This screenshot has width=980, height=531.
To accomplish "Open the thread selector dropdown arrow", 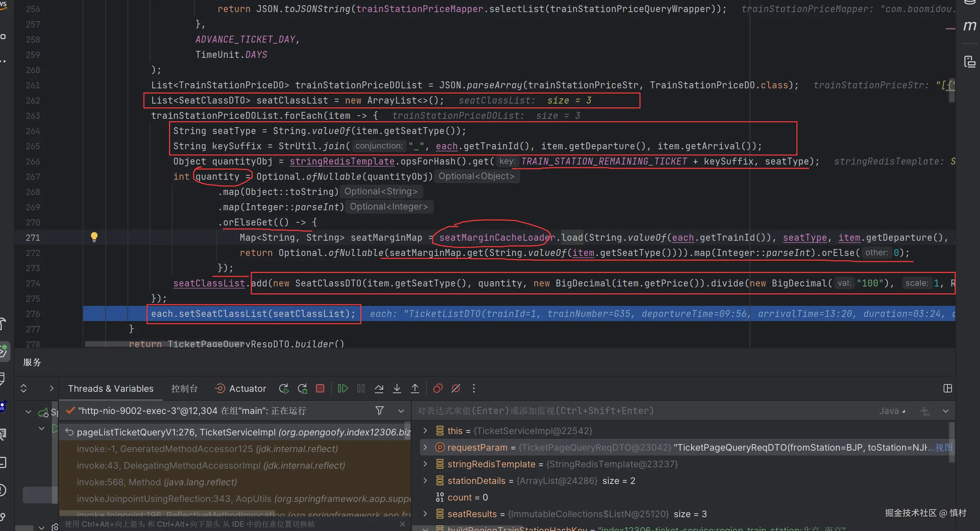I will (x=400, y=411).
